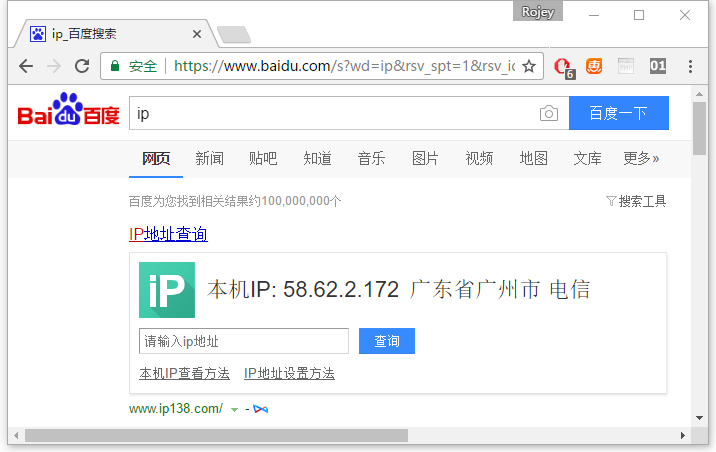
Task: Click the Baidu logo
Action: coord(68,110)
